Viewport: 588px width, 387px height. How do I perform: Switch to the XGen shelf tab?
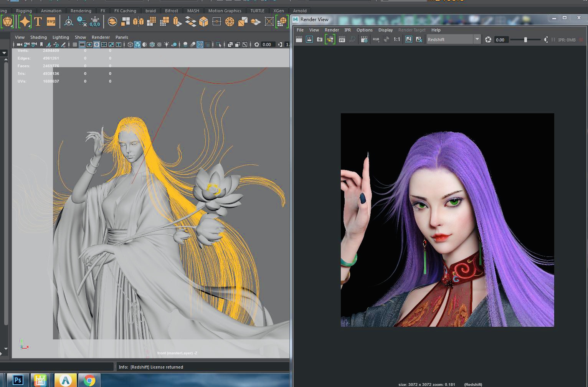coord(279,11)
